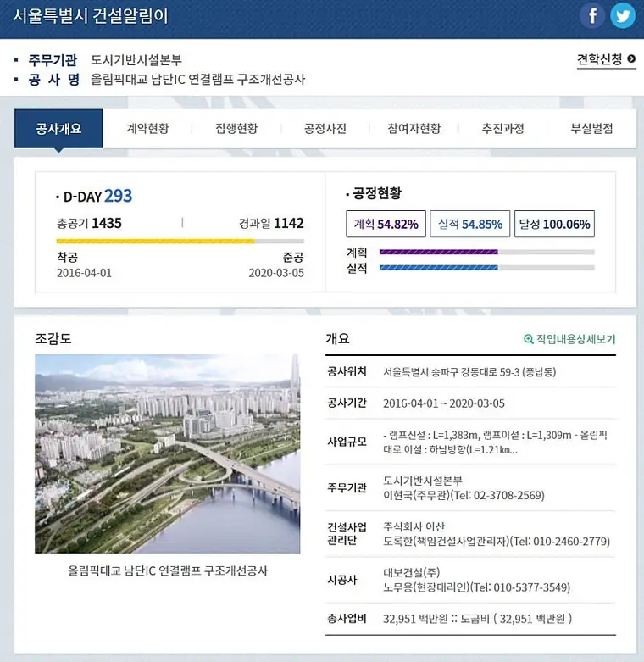Share page via Facebook icon
This screenshot has width=644, height=662.
click(x=592, y=16)
